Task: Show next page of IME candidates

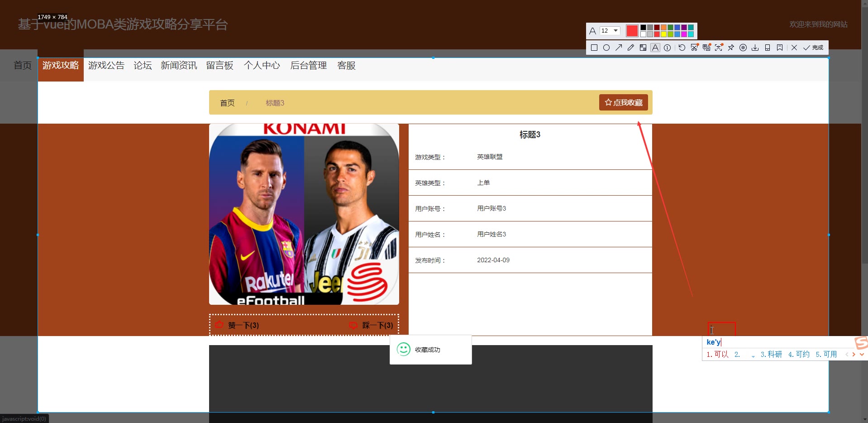Action: click(854, 355)
